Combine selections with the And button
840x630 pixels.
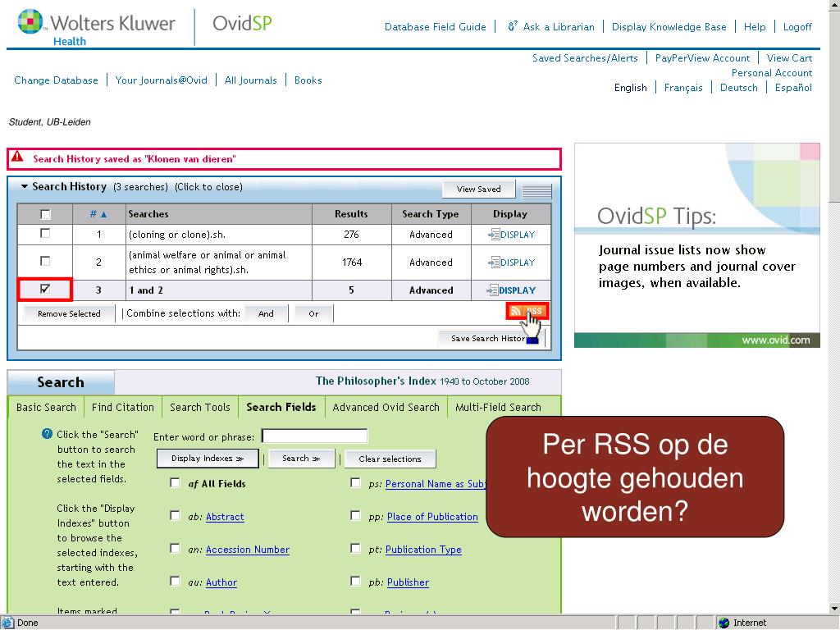click(x=266, y=314)
